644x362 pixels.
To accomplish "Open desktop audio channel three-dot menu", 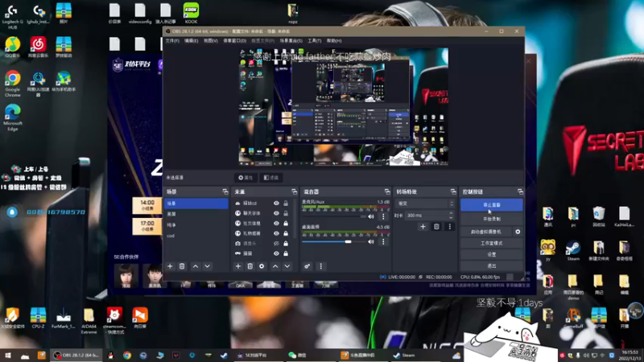I will (x=383, y=242).
